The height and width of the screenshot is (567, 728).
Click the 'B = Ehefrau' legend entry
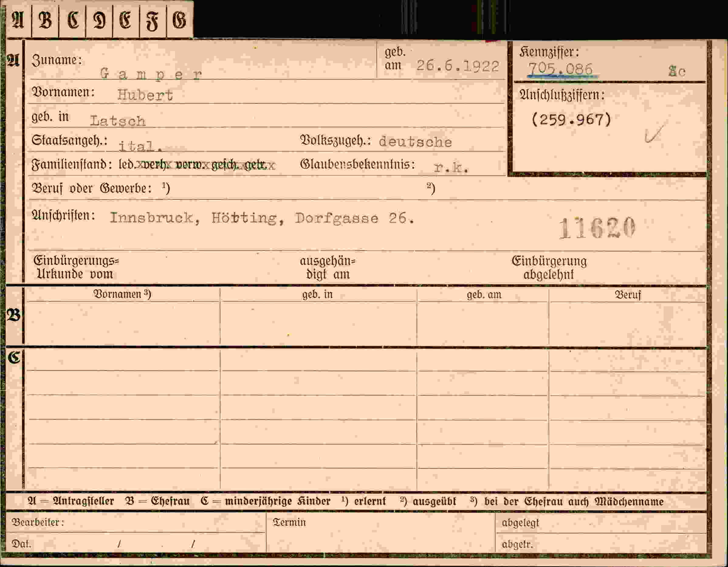pos(157,501)
